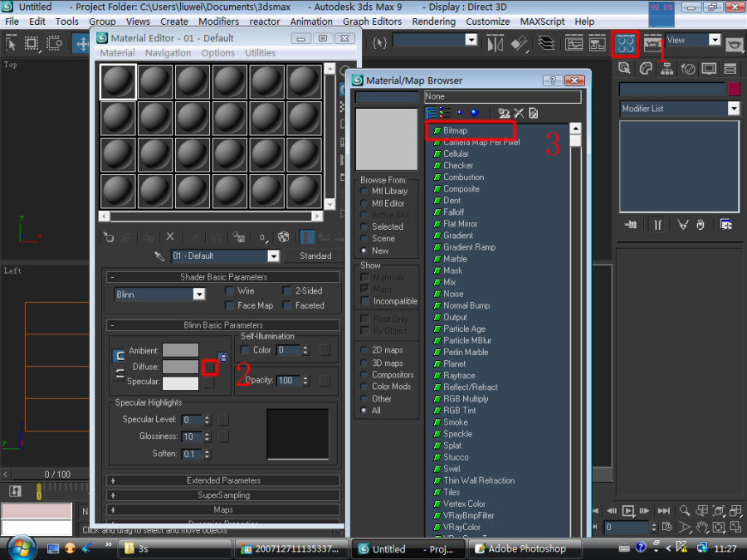The image size is (747, 560).
Task: Select the Move transform tool
Action: point(82,44)
